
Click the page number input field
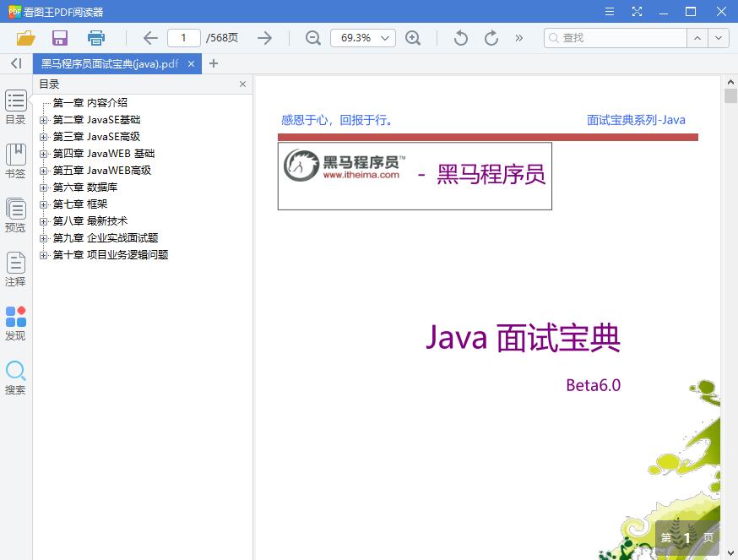click(x=183, y=38)
